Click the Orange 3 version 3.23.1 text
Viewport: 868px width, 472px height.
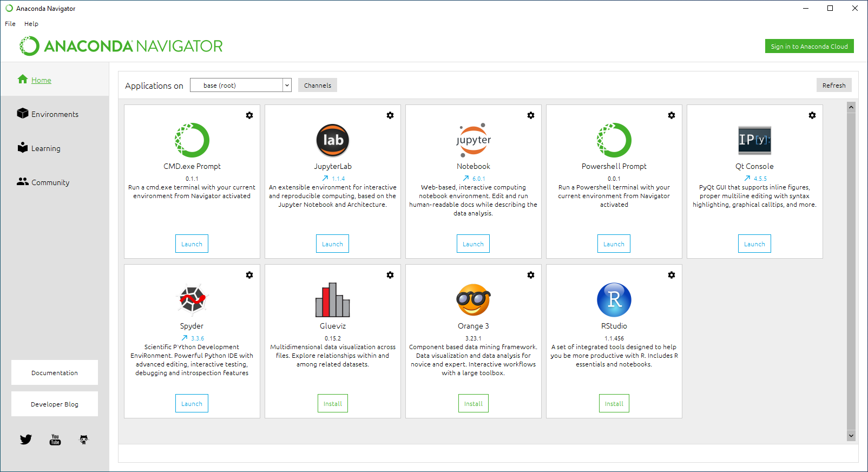coord(474,338)
